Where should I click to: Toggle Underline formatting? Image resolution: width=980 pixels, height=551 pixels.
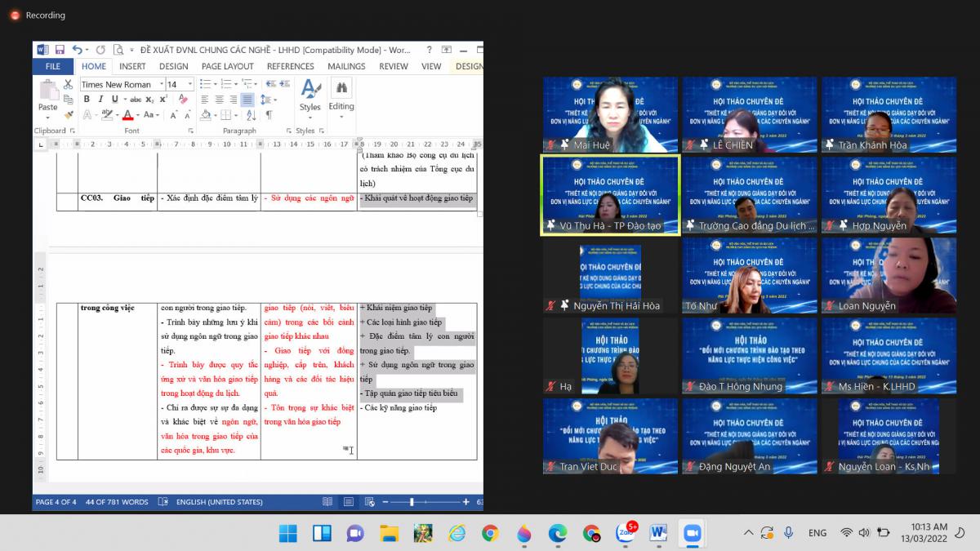[114, 99]
